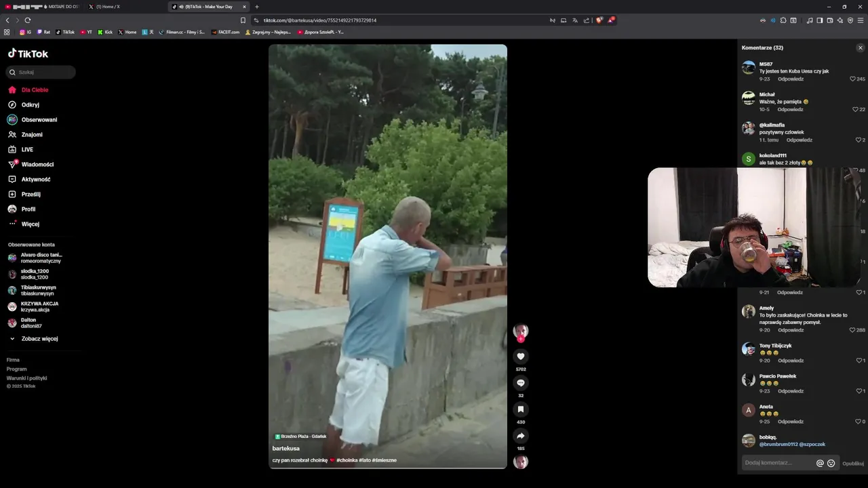Screen dimensions: 868x488
Task: Go back in browser history
Action: [x=7, y=20]
